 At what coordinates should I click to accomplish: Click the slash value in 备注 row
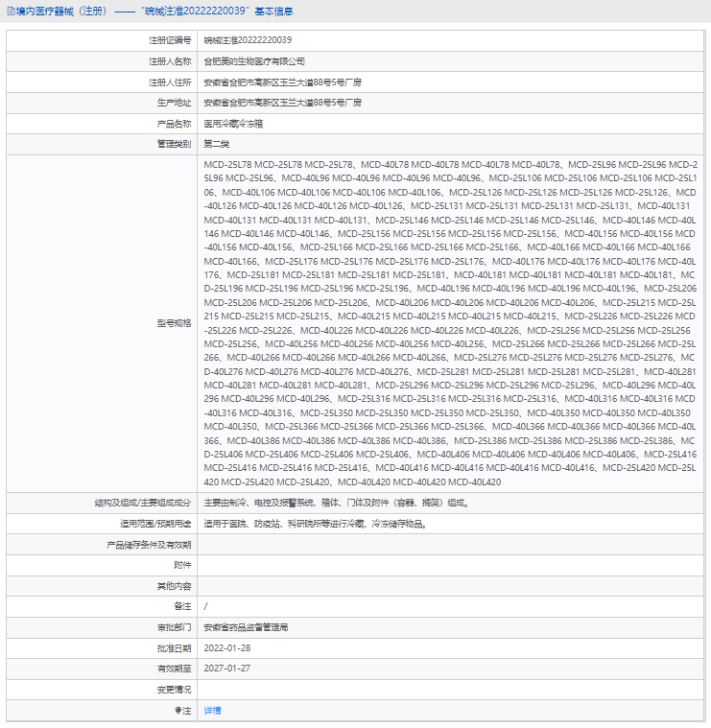(205, 606)
